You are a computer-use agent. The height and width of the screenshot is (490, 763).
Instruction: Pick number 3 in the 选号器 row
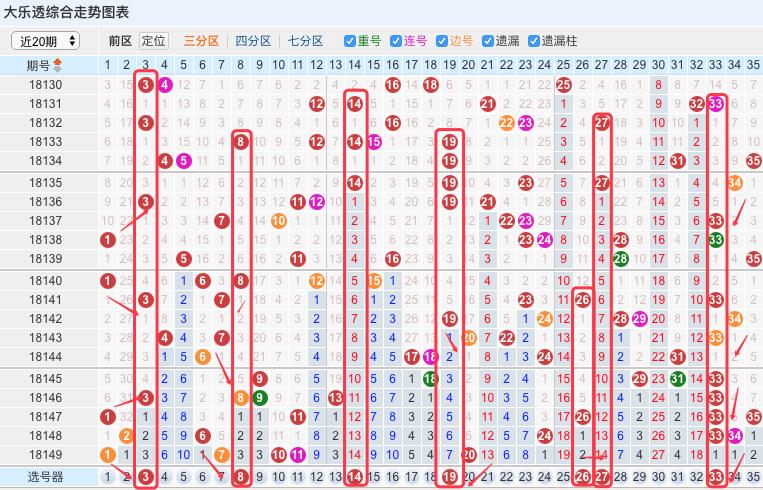coord(145,477)
